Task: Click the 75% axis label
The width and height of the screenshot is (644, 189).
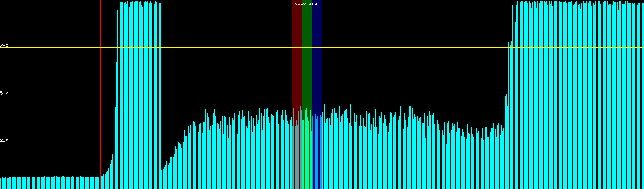Action: click(x=4, y=46)
